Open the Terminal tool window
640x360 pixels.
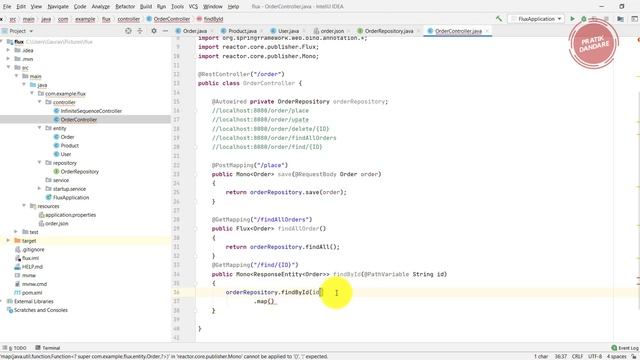48,348
